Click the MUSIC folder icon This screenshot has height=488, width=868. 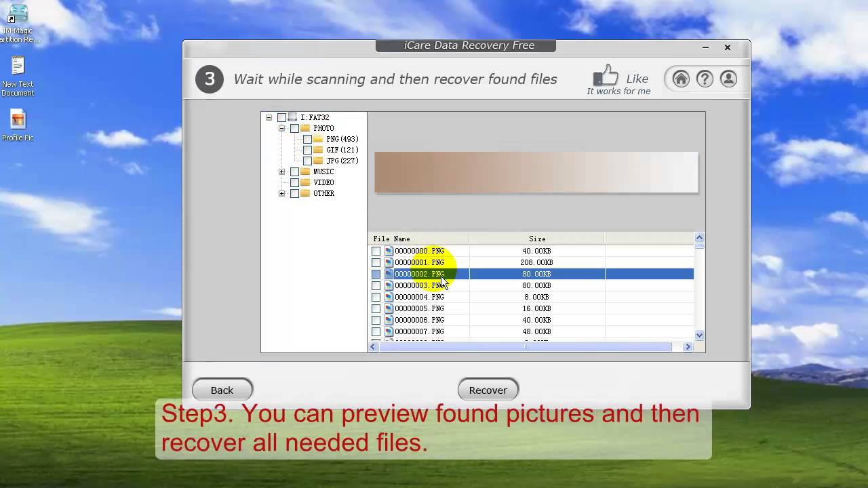click(x=305, y=171)
